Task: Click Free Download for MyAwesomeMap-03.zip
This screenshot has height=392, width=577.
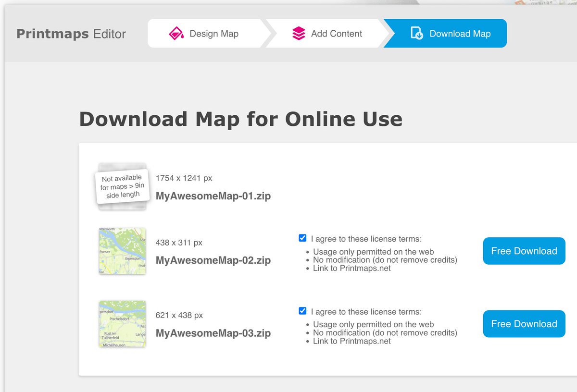Action: [x=524, y=324]
